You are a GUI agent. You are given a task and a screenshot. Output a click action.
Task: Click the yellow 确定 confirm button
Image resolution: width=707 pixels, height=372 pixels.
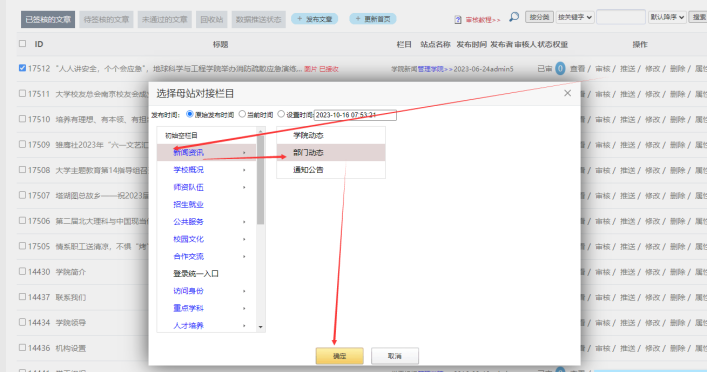click(x=340, y=356)
